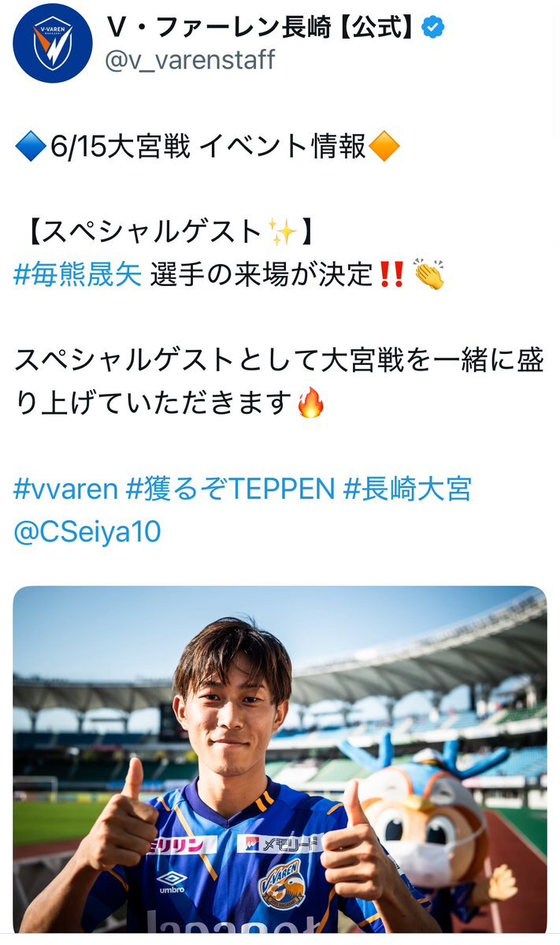This screenshot has height=945, width=560.
Task: Click the 6/15大宮戦 イベント情報 heading text
Action: pos(209,147)
